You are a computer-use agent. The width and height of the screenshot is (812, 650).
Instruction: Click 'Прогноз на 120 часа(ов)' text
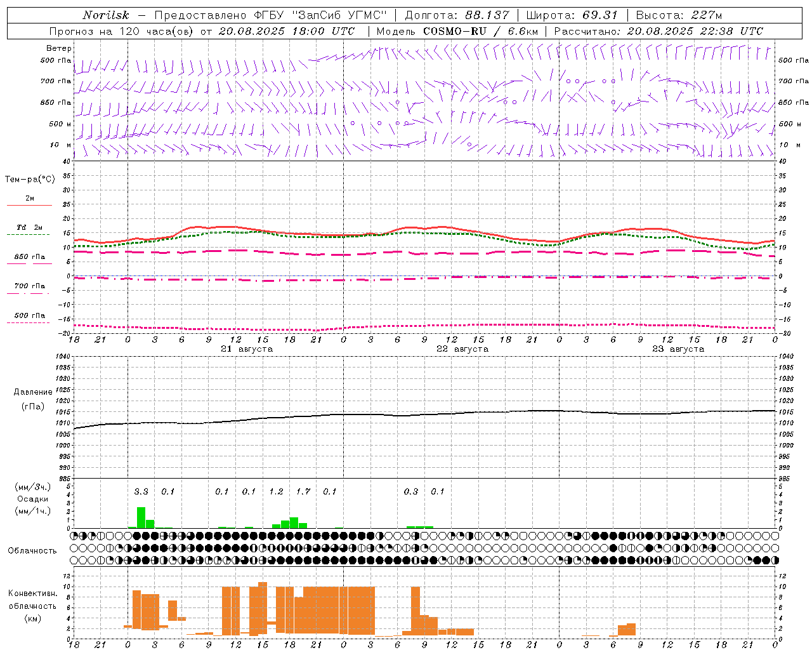(122, 31)
